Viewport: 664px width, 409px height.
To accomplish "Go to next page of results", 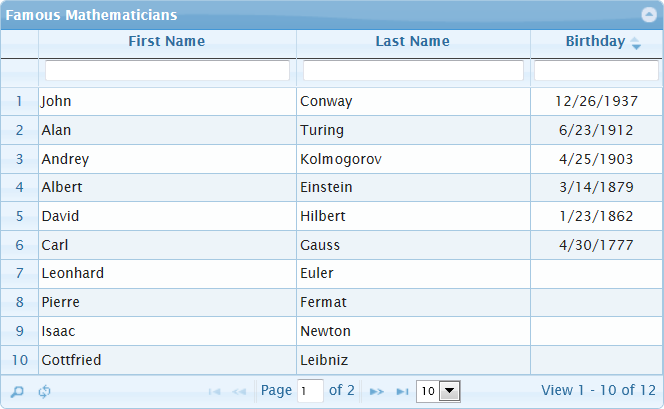I will [376, 391].
